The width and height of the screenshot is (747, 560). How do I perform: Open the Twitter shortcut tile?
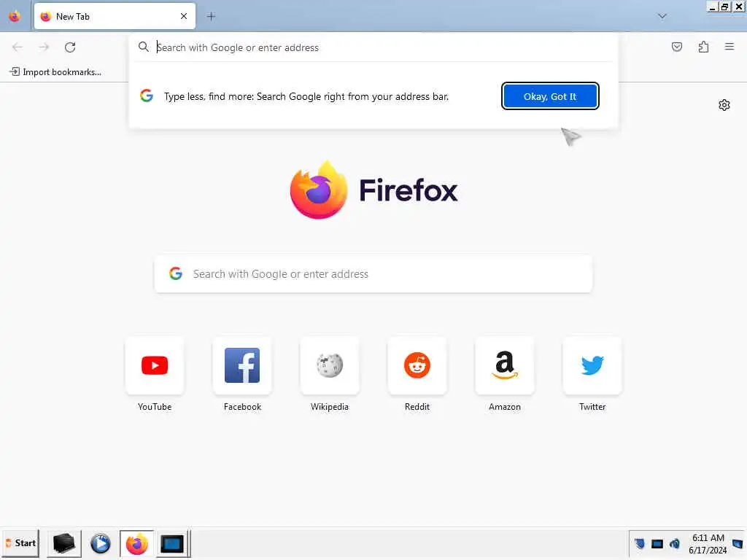tap(592, 366)
